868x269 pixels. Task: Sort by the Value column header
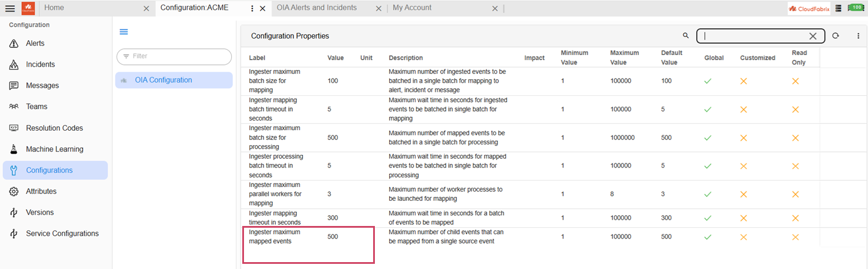point(336,58)
